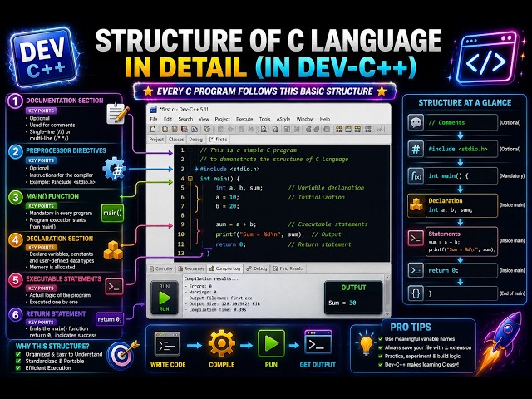This screenshot has width=532, height=399.
Task: Open the File menu
Action: pyautogui.click(x=154, y=119)
